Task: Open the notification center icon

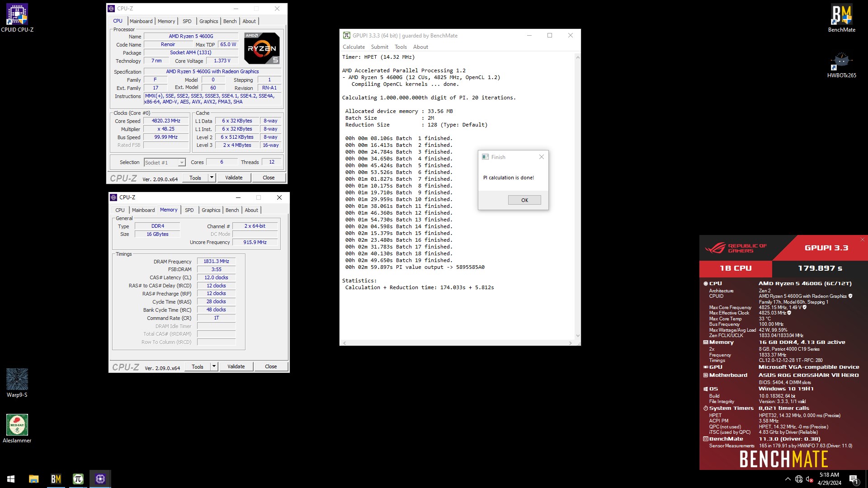Action: (854, 479)
